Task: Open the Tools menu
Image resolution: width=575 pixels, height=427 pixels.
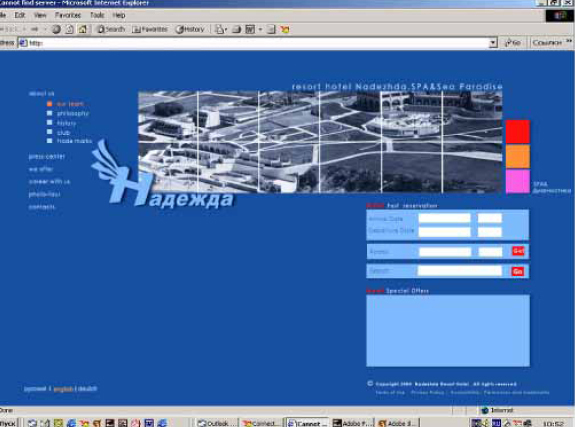Action: point(97,15)
